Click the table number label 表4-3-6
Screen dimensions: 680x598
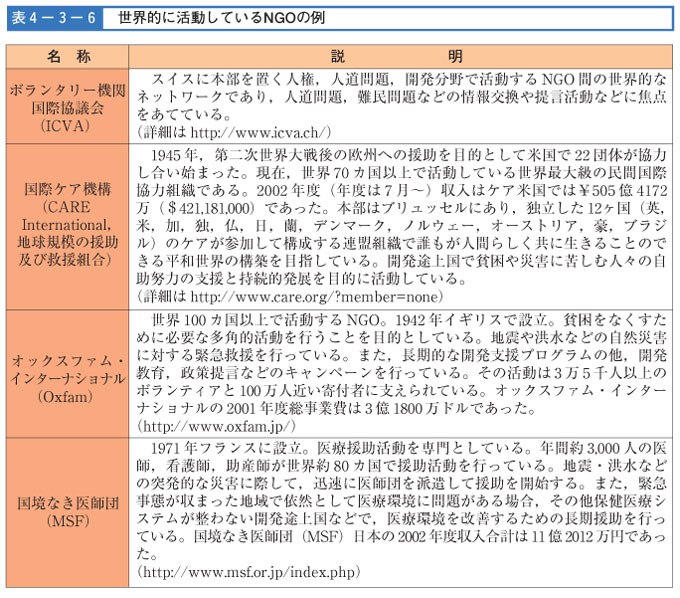point(54,18)
